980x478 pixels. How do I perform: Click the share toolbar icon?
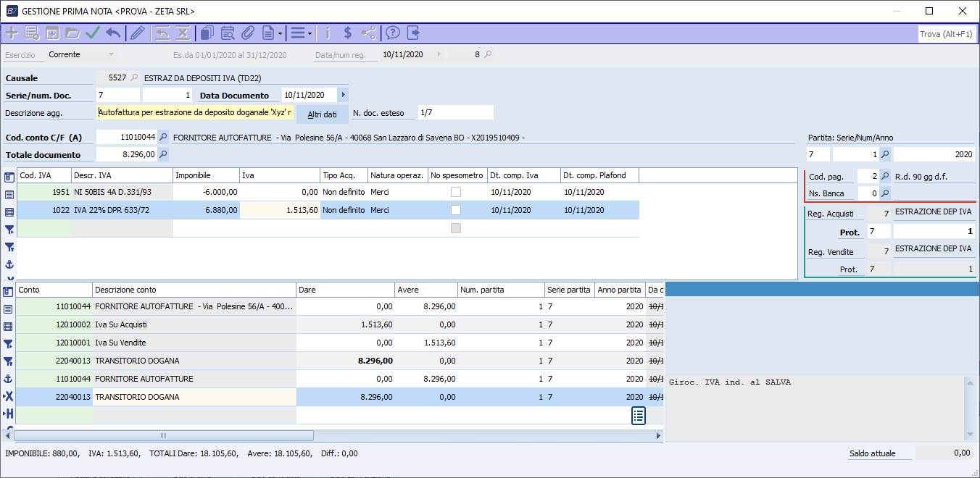(368, 33)
